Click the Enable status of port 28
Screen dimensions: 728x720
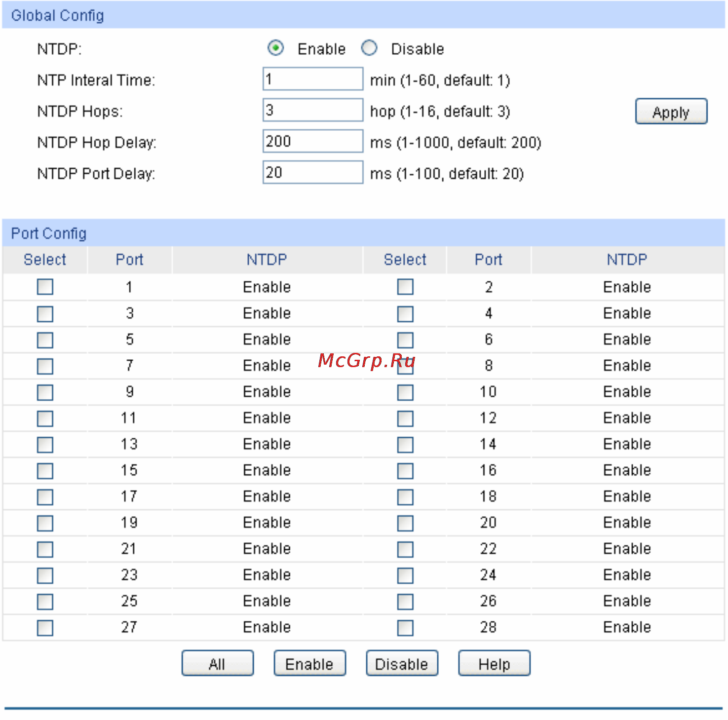[627, 627]
